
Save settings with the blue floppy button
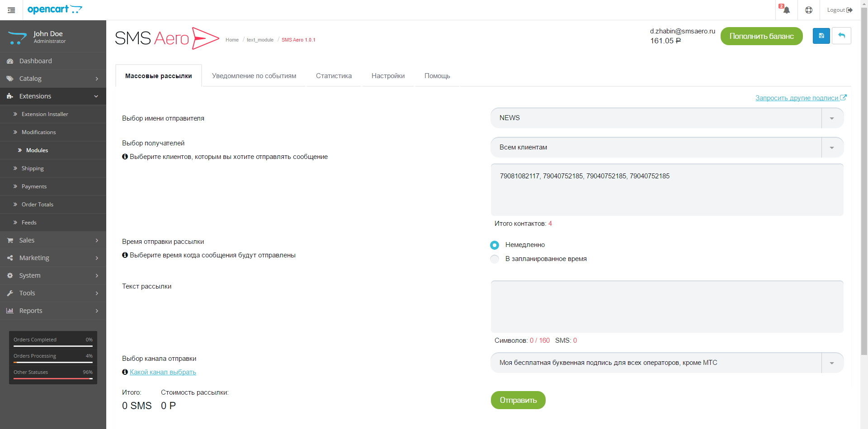(x=821, y=36)
